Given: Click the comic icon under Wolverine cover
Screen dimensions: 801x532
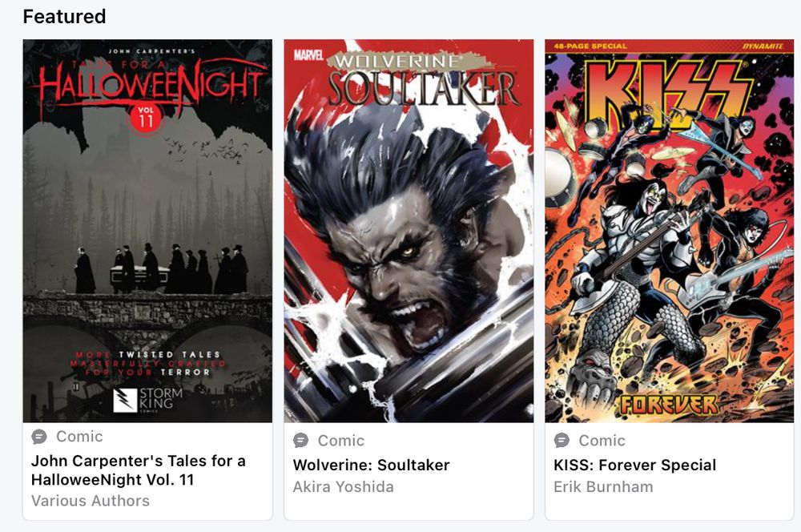Looking at the screenshot, I should (301, 440).
